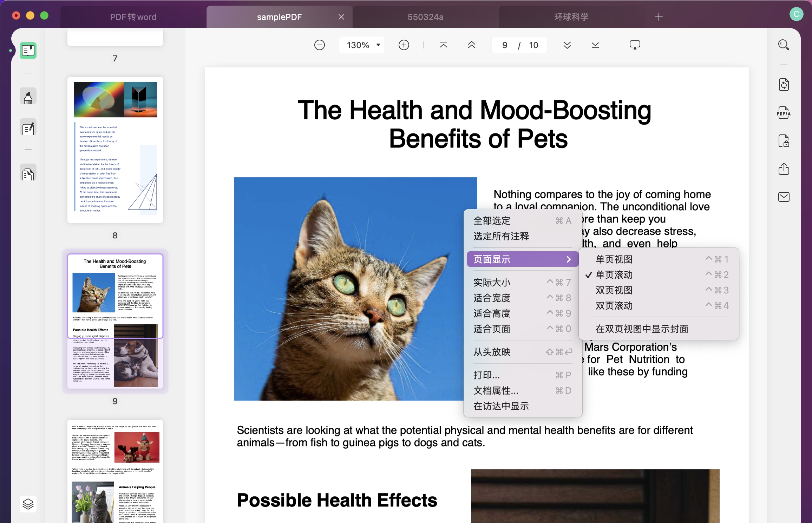Select 适合宽度 menu item
This screenshot has width=812, height=523.
523,298
